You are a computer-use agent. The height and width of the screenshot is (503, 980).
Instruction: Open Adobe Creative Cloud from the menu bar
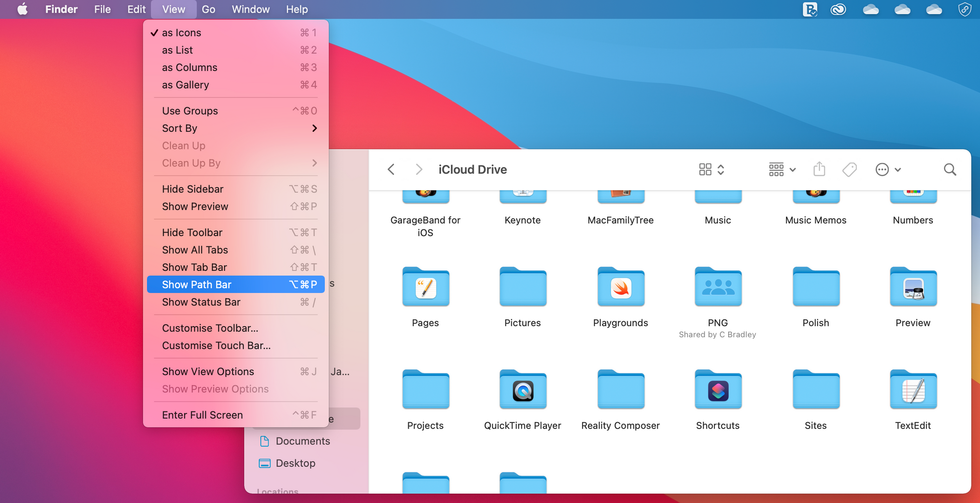838,9
